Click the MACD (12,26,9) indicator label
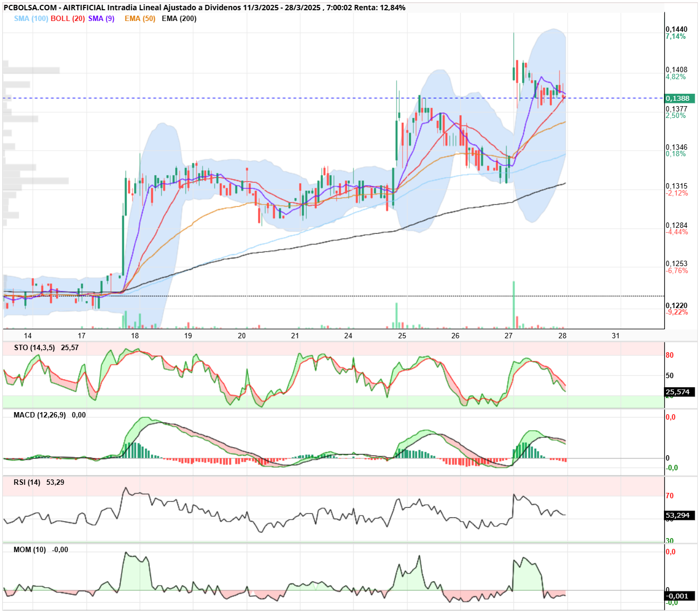Image resolution: width=700 pixels, height=613 pixels. 39,415
